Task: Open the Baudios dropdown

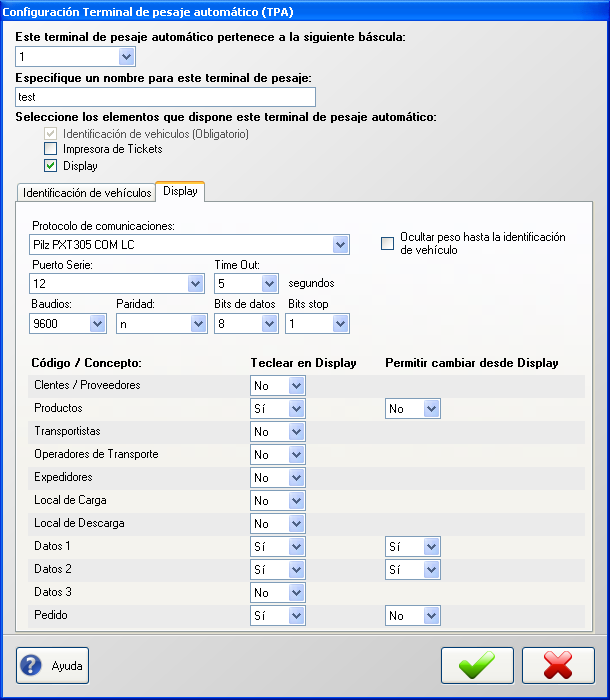Action: pyautogui.click(x=68, y=324)
